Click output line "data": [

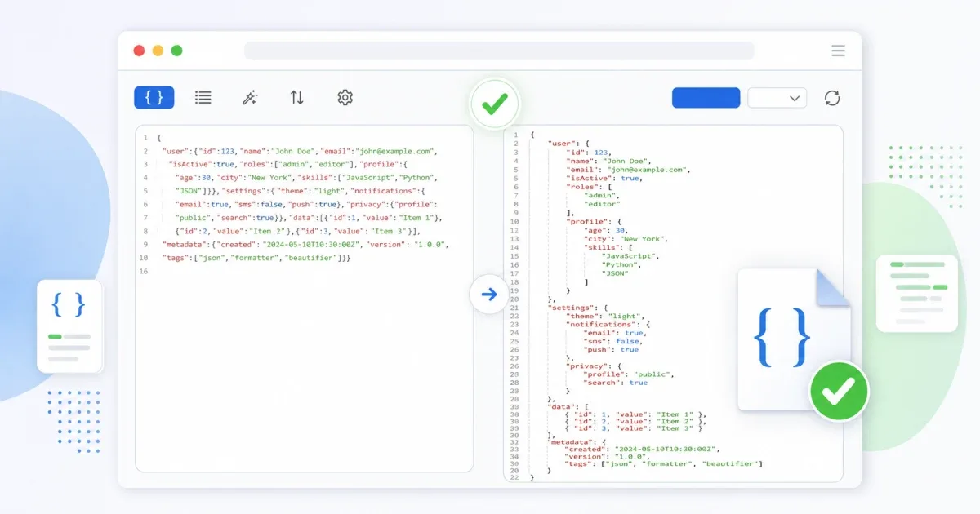coord(568,406)
